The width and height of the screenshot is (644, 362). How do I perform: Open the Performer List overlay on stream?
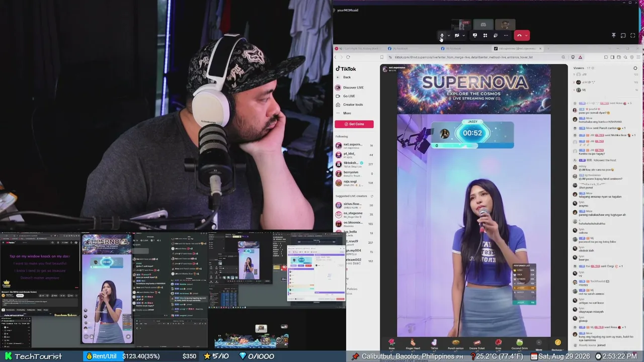point(524,284)
